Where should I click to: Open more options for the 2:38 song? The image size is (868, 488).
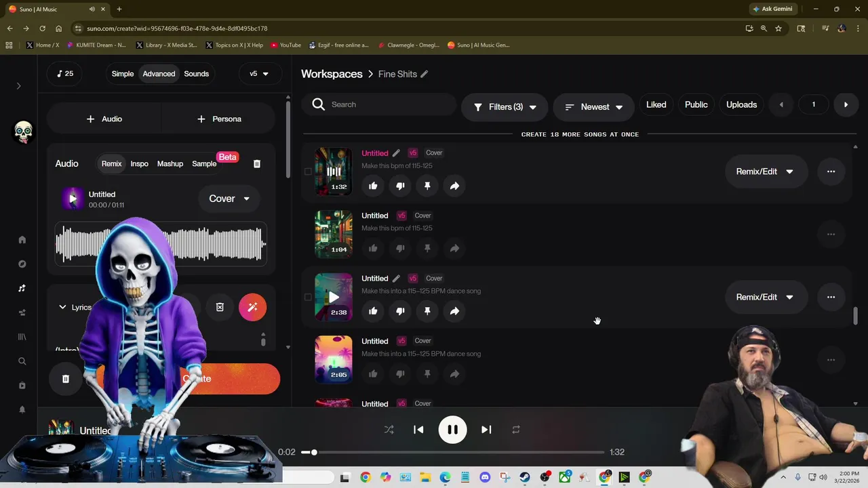click(x=831, y=297)
